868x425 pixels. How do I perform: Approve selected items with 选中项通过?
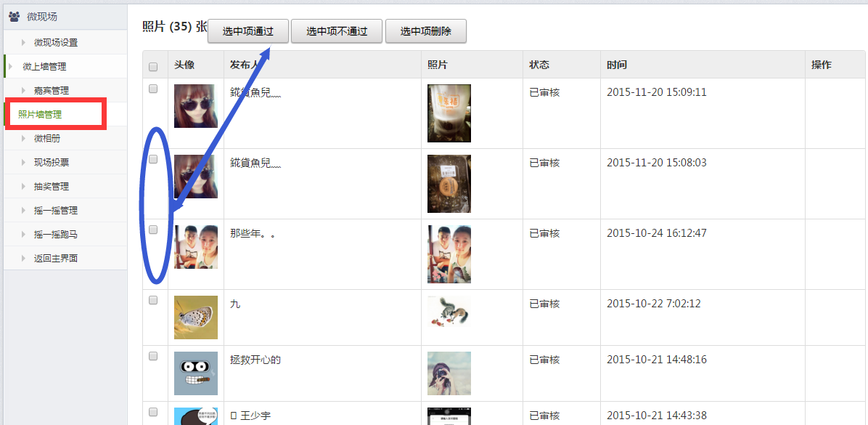click(x=248, y=31)
